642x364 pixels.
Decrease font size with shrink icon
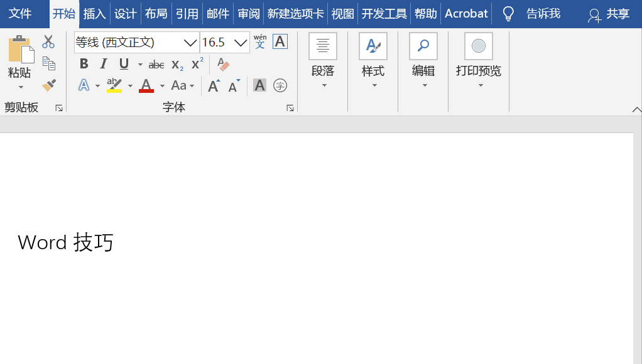tap(234, 86)
